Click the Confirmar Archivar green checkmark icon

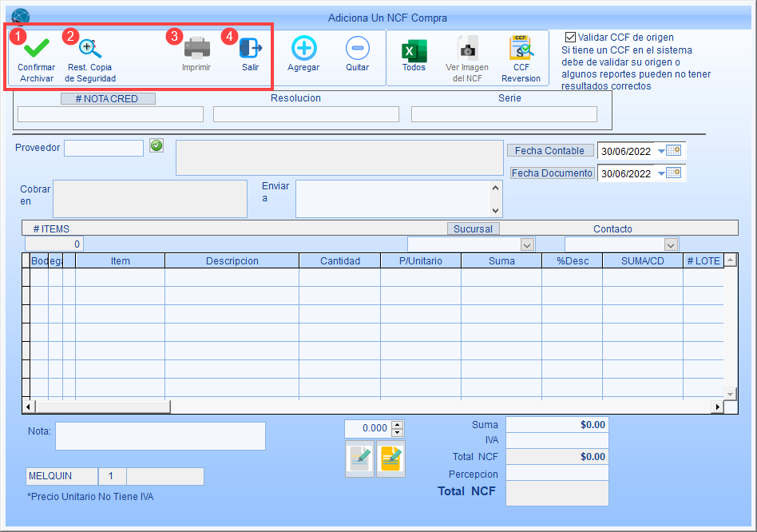pos(37,48)
